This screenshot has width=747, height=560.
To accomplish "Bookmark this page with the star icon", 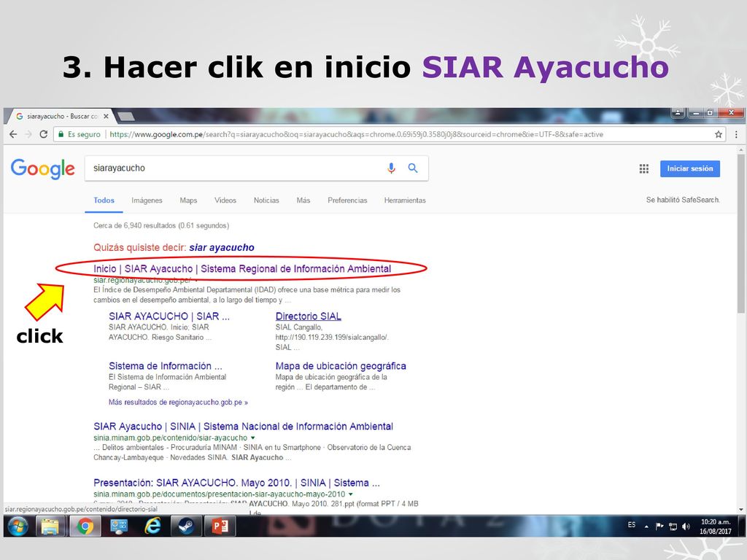I will point(719,134).
